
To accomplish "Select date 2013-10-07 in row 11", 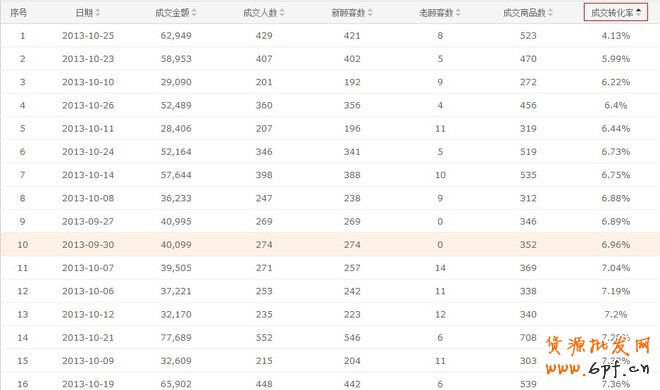I will coord(88,268).
